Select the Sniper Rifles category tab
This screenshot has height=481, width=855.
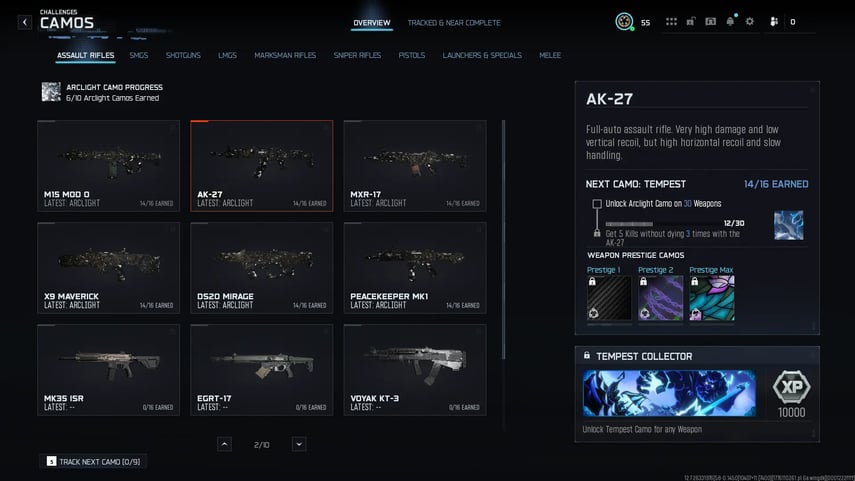(357, 56)
